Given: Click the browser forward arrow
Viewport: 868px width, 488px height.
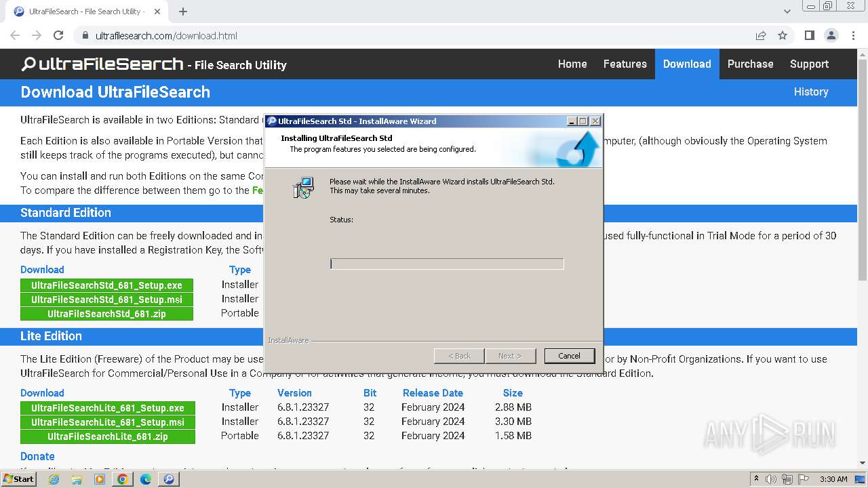Looking at the screenshot, I should (x=37, y=35).
